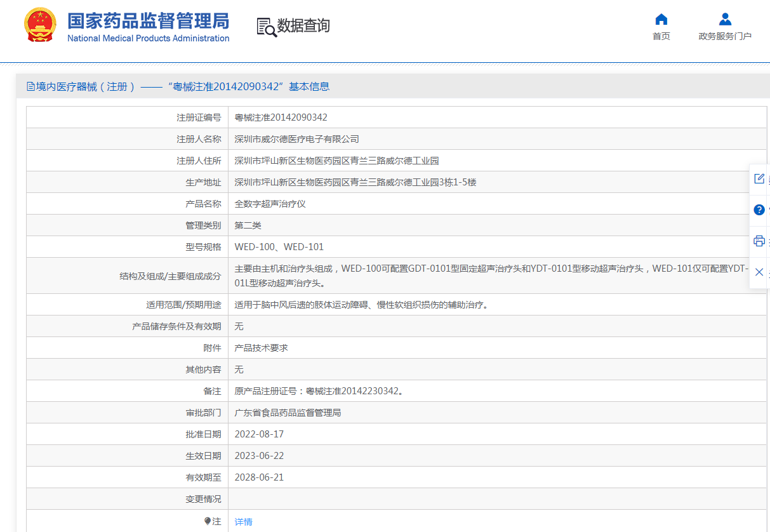Click the 其他内容 row label

203,369
